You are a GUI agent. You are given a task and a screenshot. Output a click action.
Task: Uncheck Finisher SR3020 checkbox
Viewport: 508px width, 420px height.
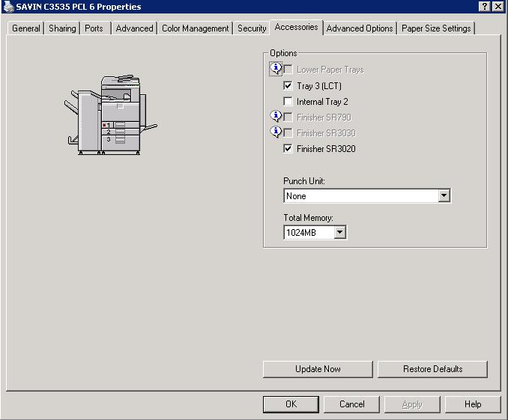pos(288,149)
